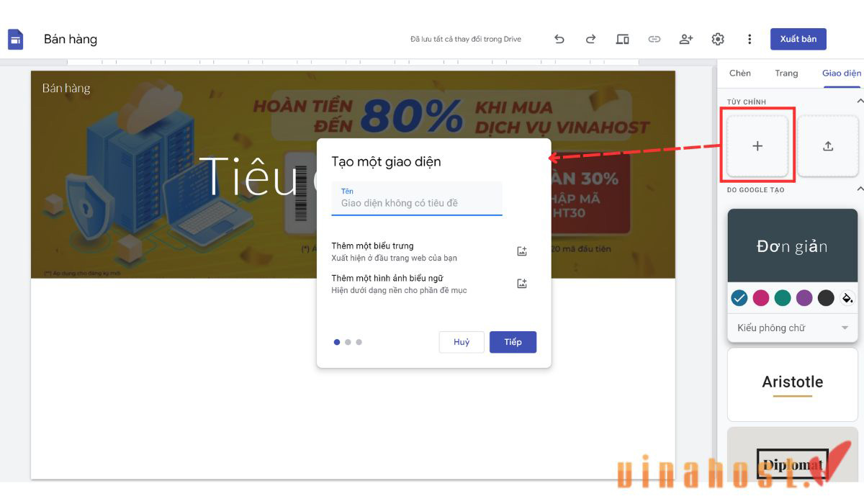Choose the purple color swatch

click(804, 298)
